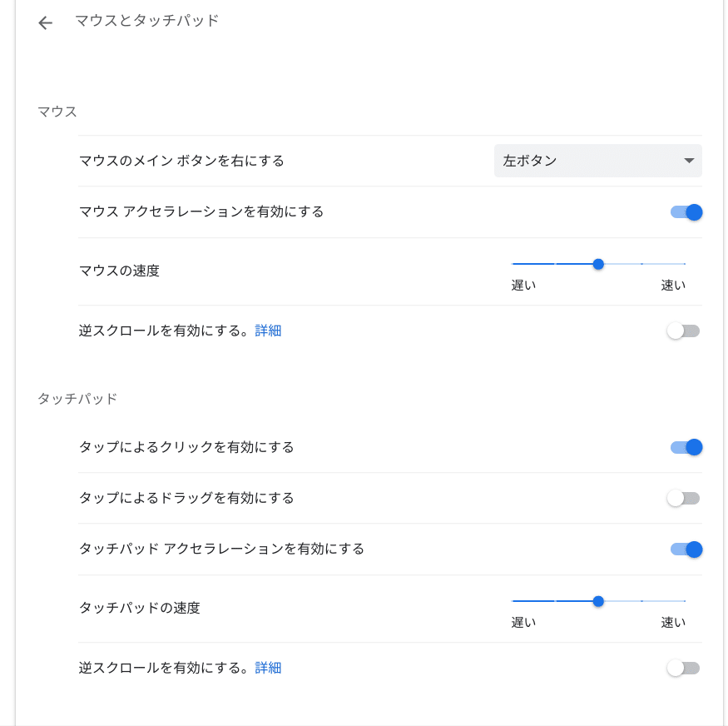Enable タップによるドラッグを有効にする toggle

[683, 499]
